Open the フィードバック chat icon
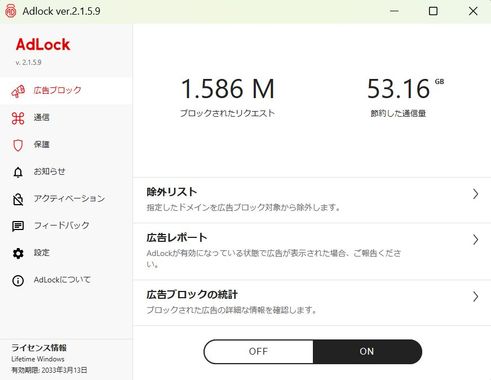 pyautogui.click(x=18, y=226)
